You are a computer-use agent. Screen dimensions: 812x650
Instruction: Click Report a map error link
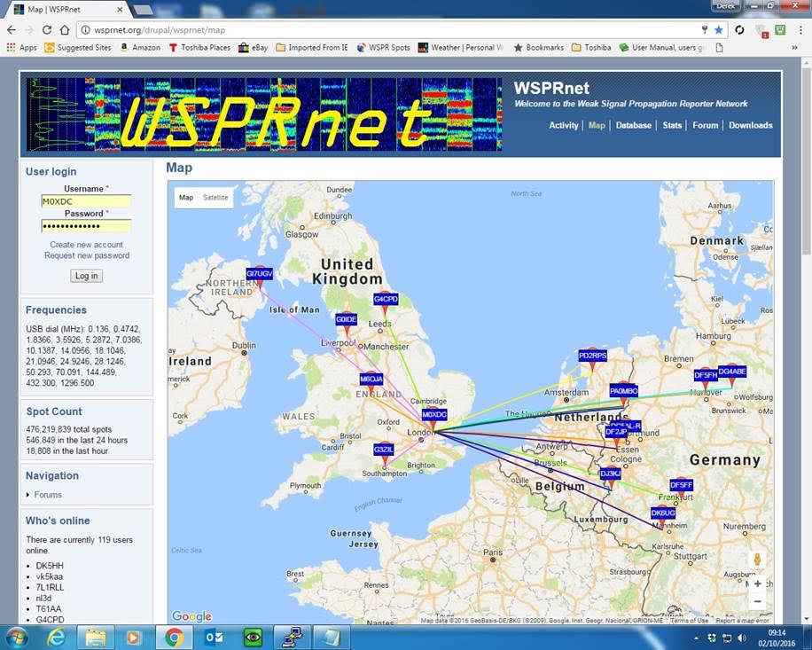coord(742,621)
